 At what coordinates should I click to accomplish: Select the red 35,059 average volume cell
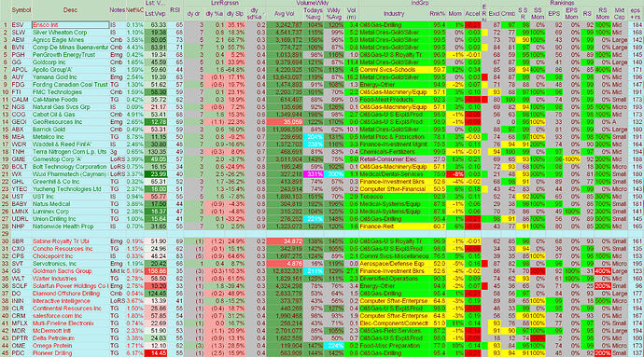click(x=285, y=122)
